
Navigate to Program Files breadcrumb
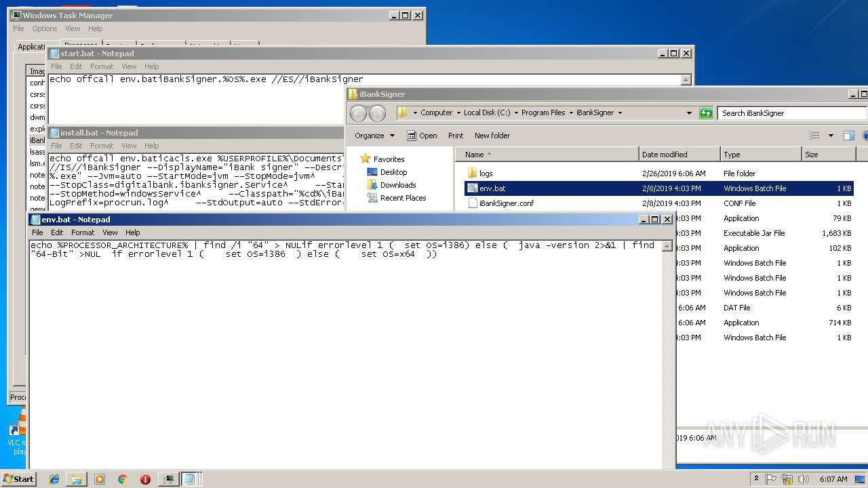(543, 113)
